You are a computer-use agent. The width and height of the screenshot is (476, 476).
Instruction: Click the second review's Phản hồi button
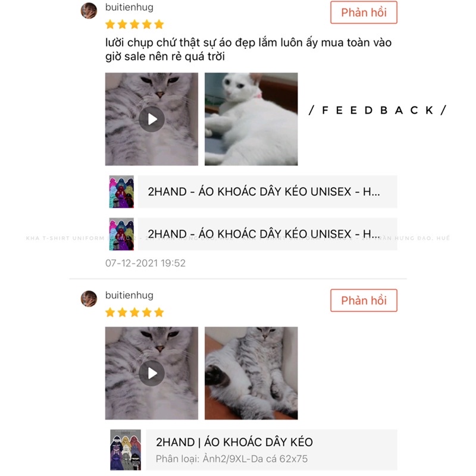tap(364, 300)
